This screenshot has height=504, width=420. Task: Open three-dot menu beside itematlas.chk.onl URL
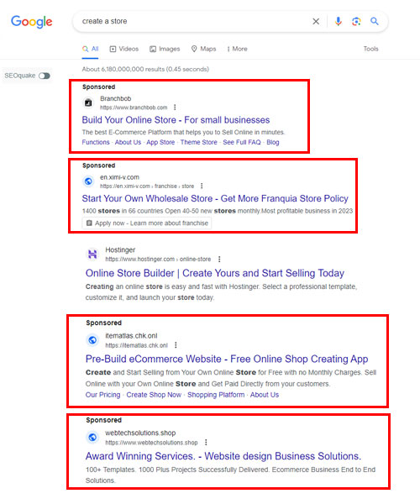(176, 345)
